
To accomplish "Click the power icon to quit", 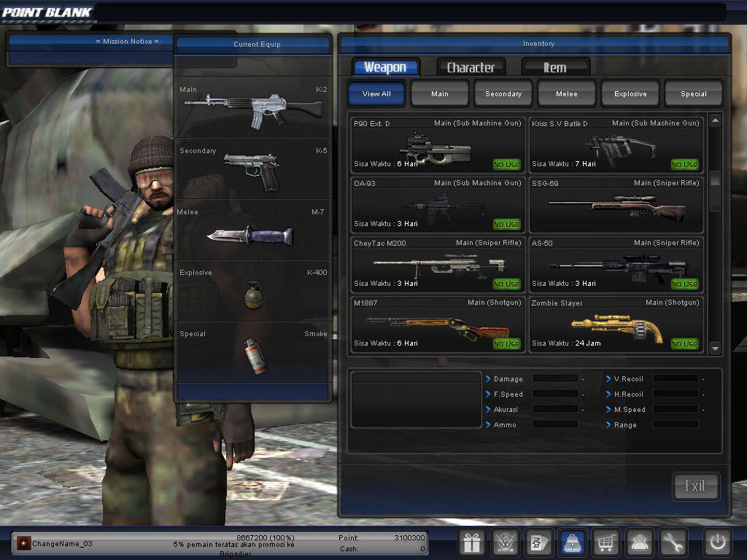I will [718, 542].
